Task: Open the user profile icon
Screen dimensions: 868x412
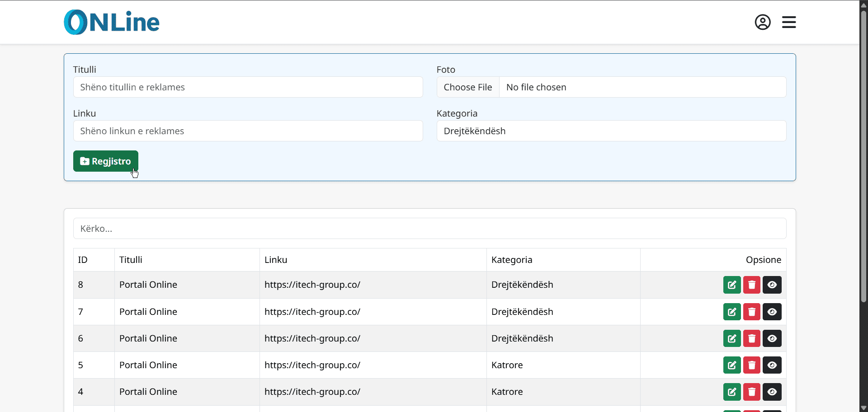Action: click(x=762, y=22)
